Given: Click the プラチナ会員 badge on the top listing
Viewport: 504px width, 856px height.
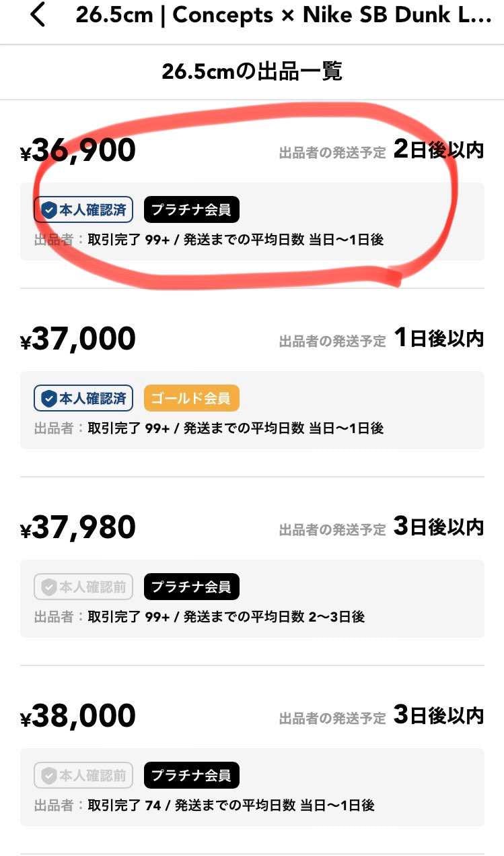Looking at the screenshot, I should pyautogui.click(x=192, y=209).
